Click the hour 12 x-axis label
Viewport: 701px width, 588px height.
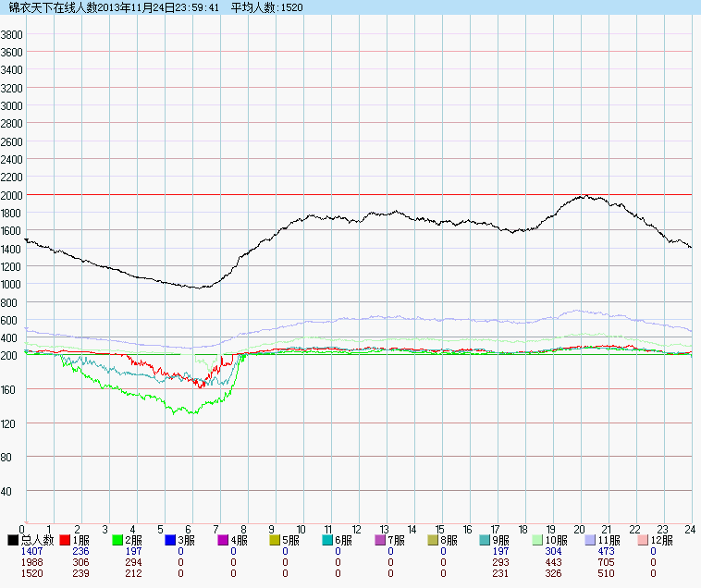coord(357,530)
